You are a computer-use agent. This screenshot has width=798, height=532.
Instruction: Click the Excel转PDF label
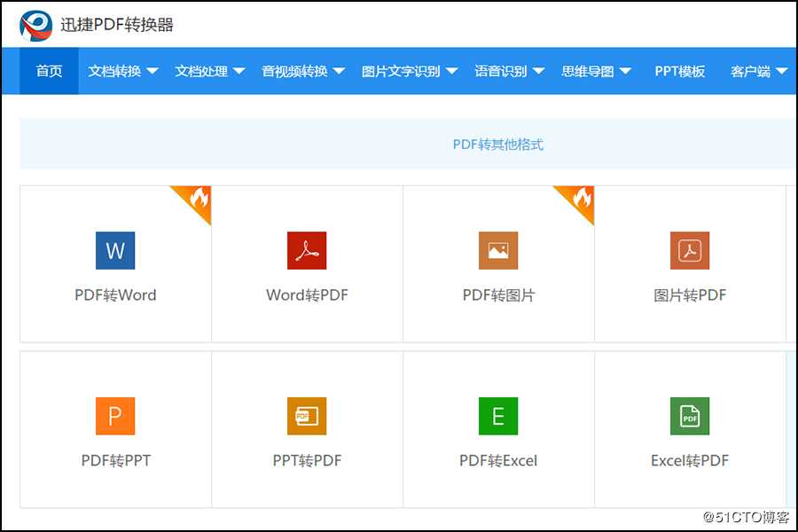(690, 461)
